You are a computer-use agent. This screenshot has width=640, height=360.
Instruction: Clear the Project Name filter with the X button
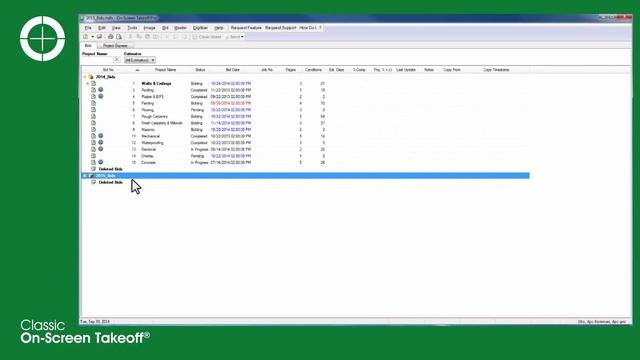(116, 60)
